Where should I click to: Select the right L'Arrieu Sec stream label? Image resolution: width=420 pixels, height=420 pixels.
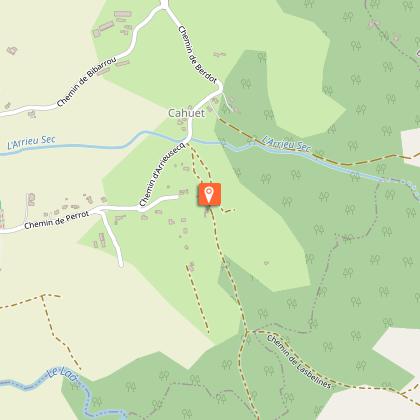pyautogui.click(x=286, y=143)
